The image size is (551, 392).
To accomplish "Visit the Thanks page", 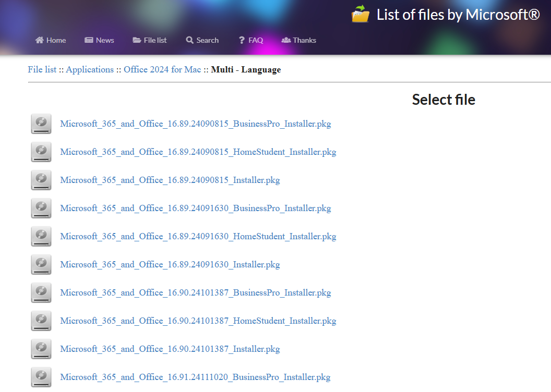I will point(299,40).
